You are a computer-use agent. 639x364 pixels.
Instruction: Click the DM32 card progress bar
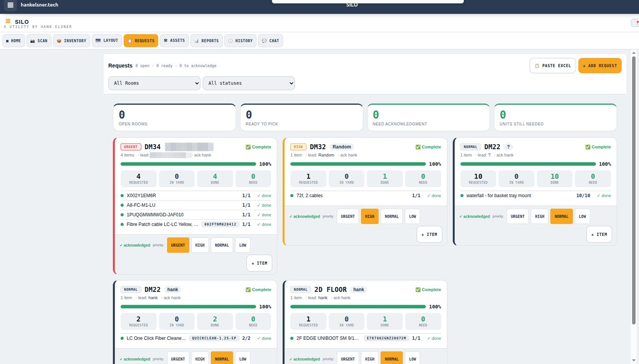pyautogui.click(x=358, y=164)
